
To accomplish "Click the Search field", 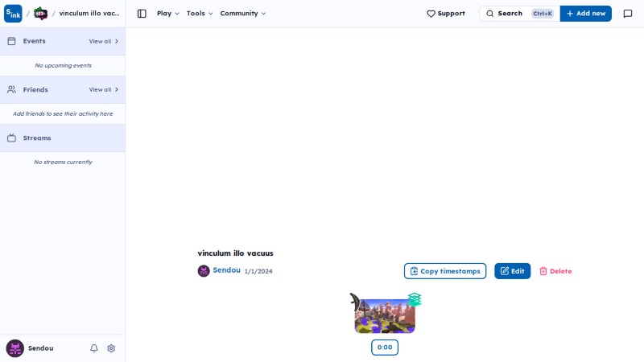I will tap(519, 14).
